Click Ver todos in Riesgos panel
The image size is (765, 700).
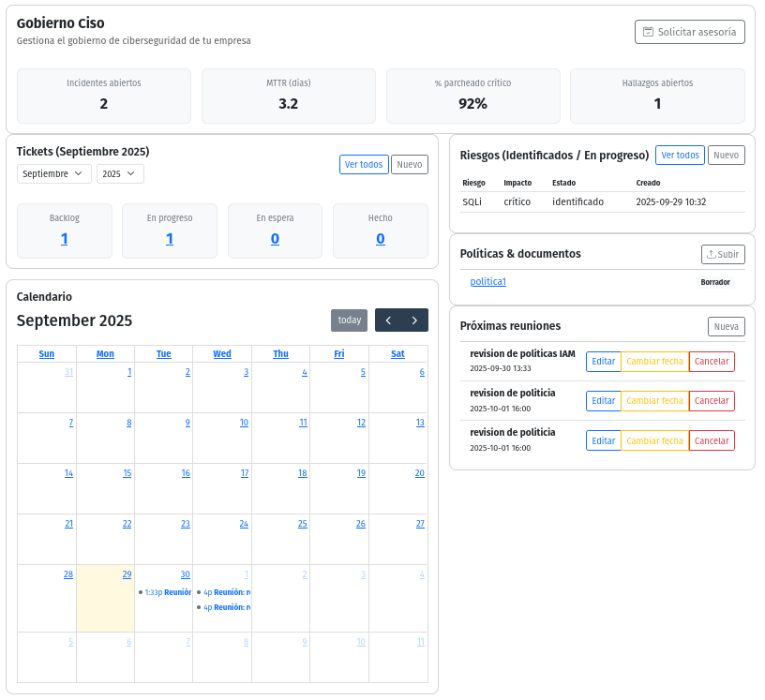(x=680, y=156)
